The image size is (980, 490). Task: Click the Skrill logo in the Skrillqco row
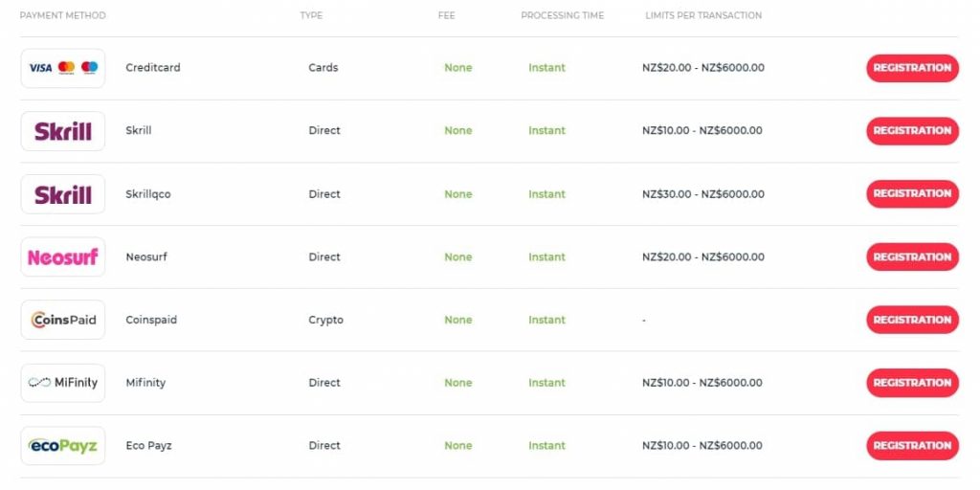[63, 194]
